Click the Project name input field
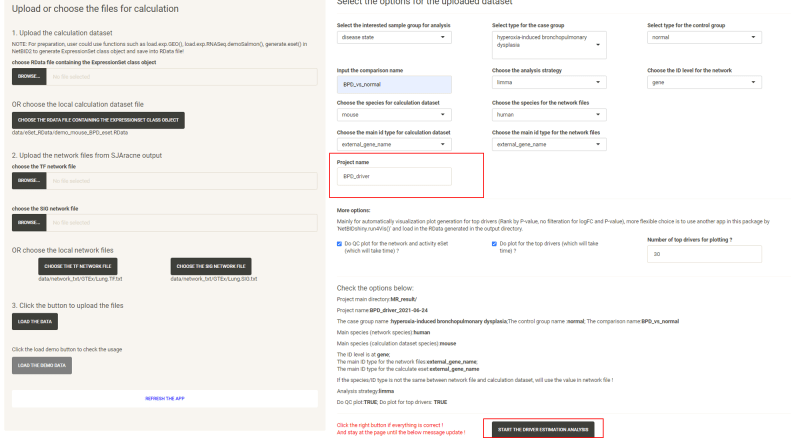Viewport: 800px width, 438px height. pyautogui.click(x=394, y=176)
